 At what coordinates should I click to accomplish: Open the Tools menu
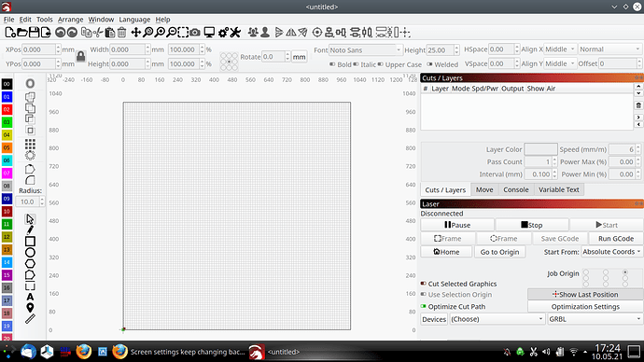[x=45, y=20]
